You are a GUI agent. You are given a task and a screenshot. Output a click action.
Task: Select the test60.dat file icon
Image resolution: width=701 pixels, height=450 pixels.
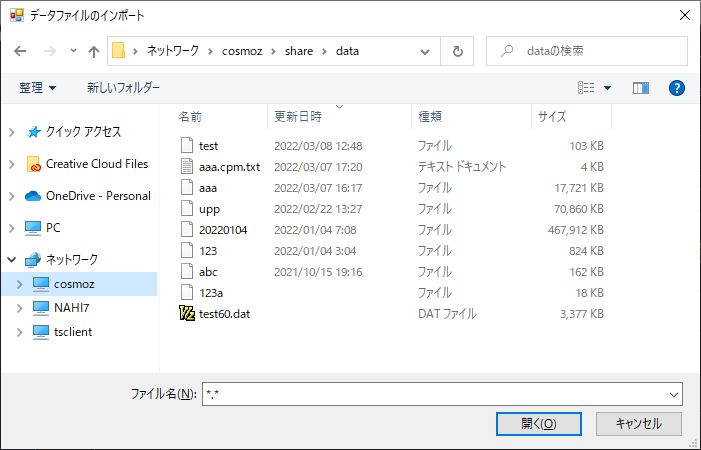click(x=185, y=313)
